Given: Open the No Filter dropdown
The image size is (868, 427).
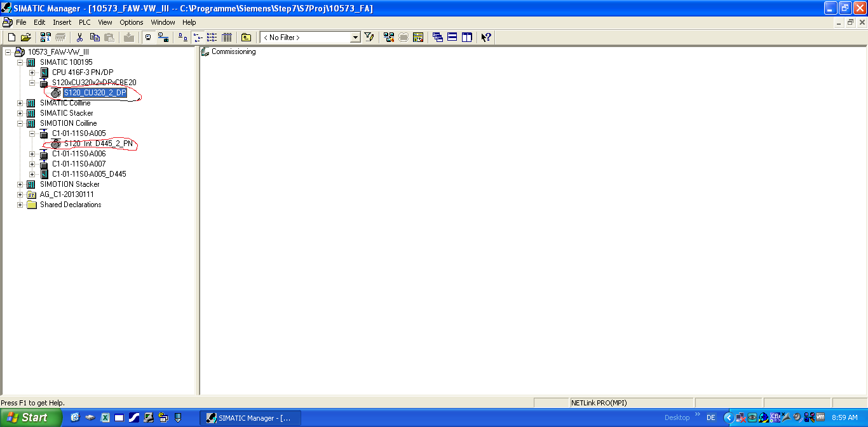Looking at the screenshot, I should click(x=355, y=37).
